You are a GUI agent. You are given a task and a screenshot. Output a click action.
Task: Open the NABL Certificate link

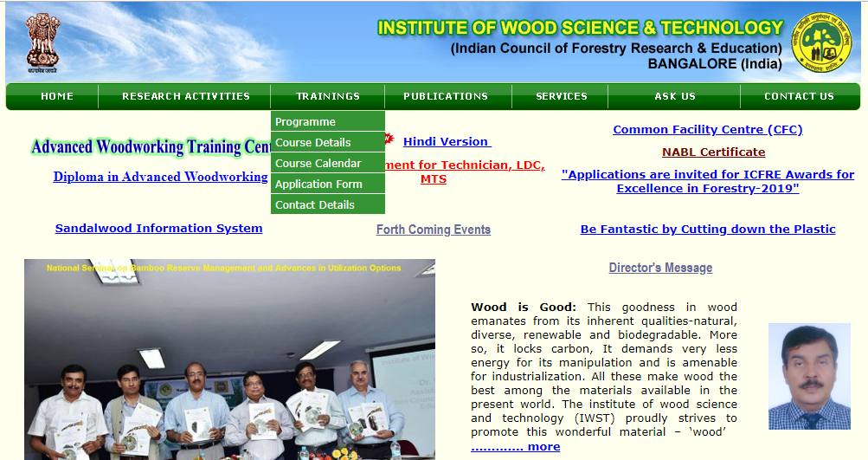tap(713, 152)
